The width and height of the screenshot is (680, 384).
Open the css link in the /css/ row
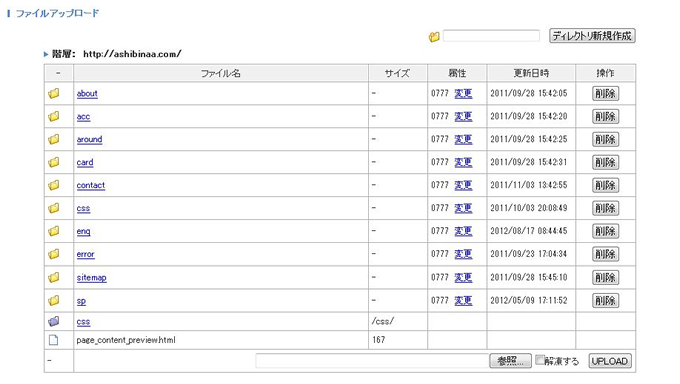[83, 322]
